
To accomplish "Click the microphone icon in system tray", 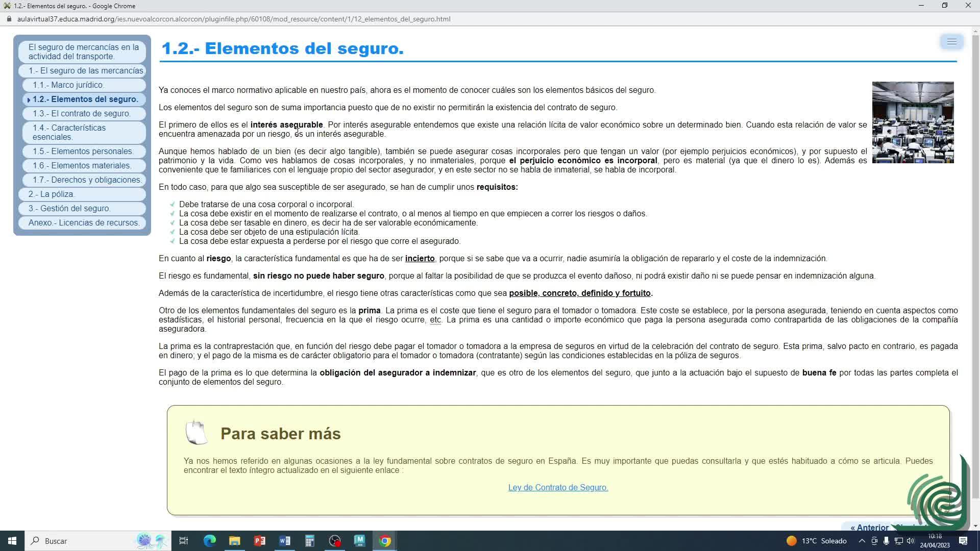I will click(x=887, y=541).
